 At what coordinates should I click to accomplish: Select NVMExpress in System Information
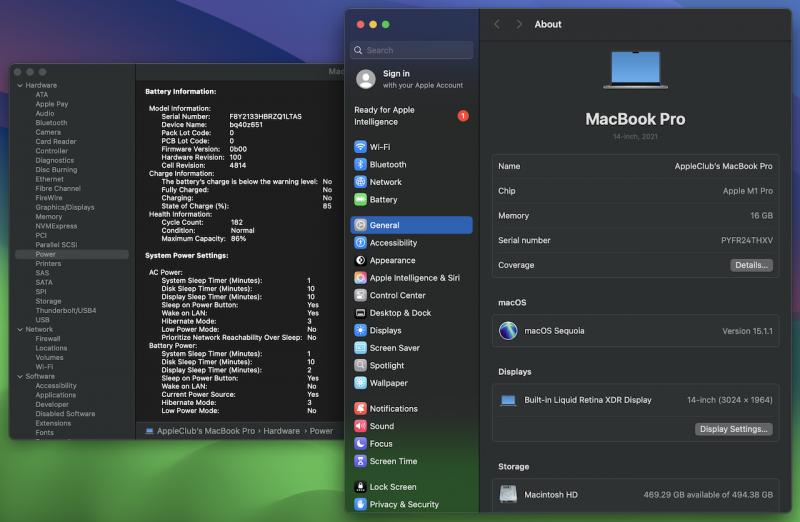point(56,226)
